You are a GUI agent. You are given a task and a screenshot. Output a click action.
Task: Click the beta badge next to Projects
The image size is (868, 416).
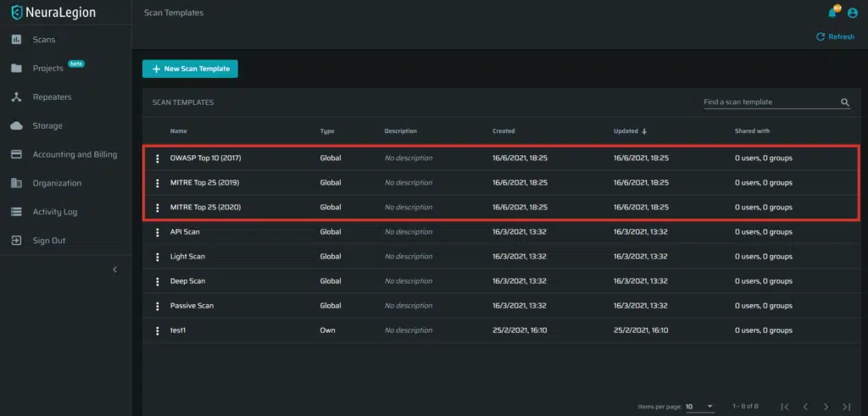tap(75, 64)
